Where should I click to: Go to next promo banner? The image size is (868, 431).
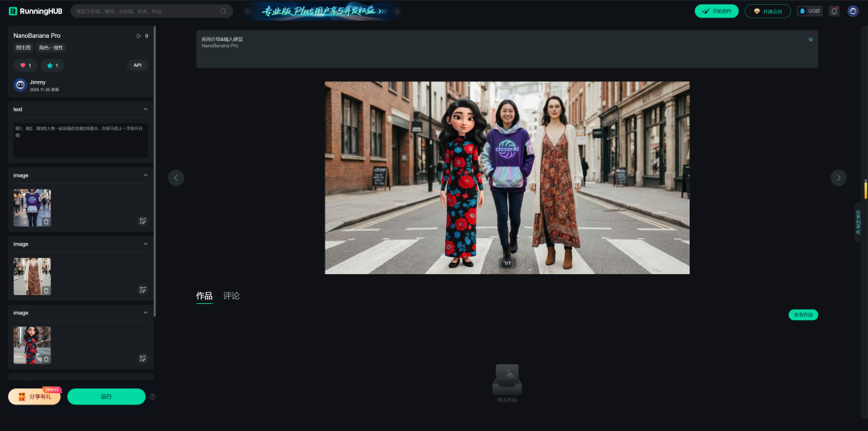coord(398,11)
